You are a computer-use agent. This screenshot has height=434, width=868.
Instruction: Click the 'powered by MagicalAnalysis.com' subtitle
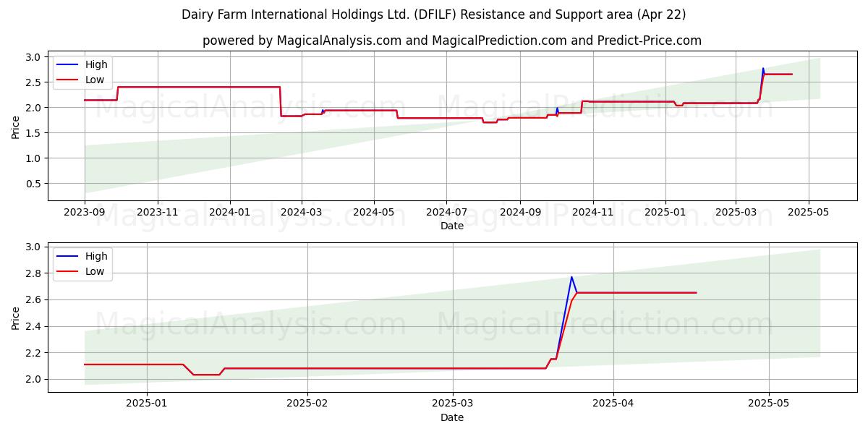(x=452, y=41)
